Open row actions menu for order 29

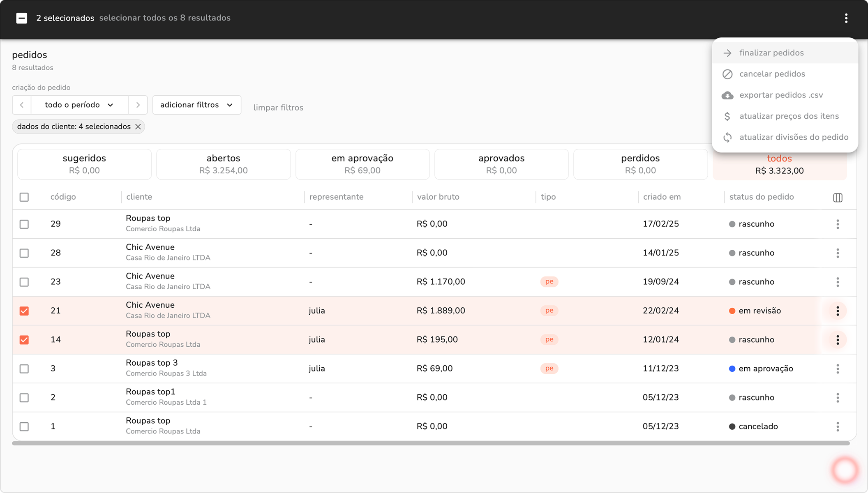[x=838, y=224]
